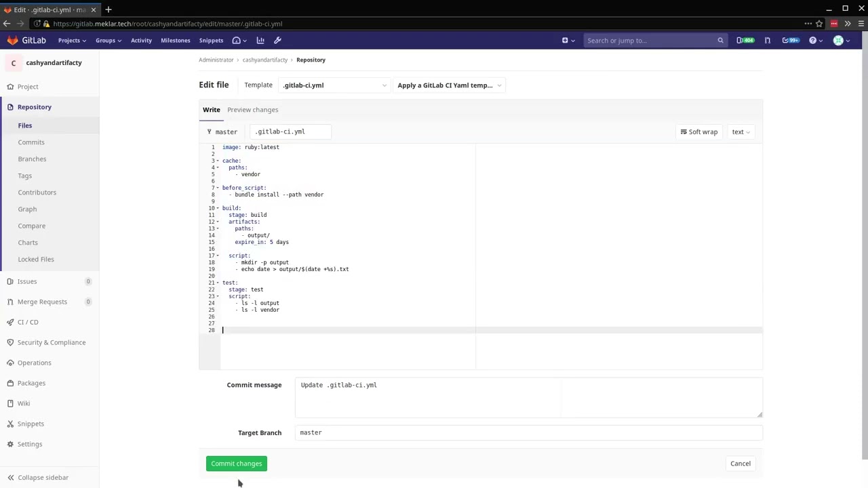The width and height of the screenshot is (868, 488).
Task: Collapse the cache block fold arrow
Action: coord(218,161)
